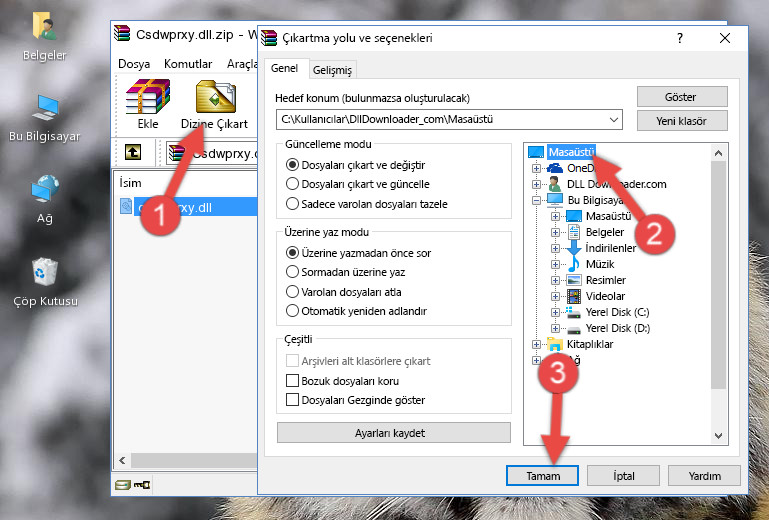The height and width of the screenshot is (520, 769).
Task: Select 'Sormadan üzerine yaz' option
Action: (x=292, y=272)
